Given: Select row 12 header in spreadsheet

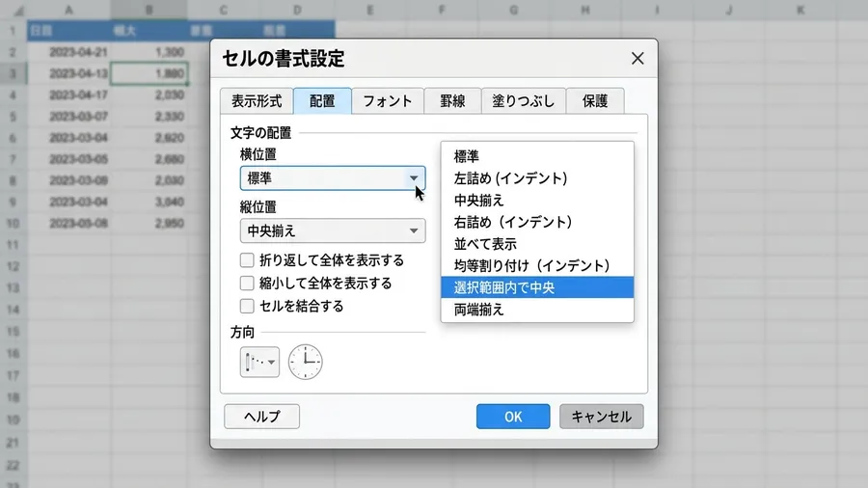Looking at the screenshot, I should click(x=14, y=267).
